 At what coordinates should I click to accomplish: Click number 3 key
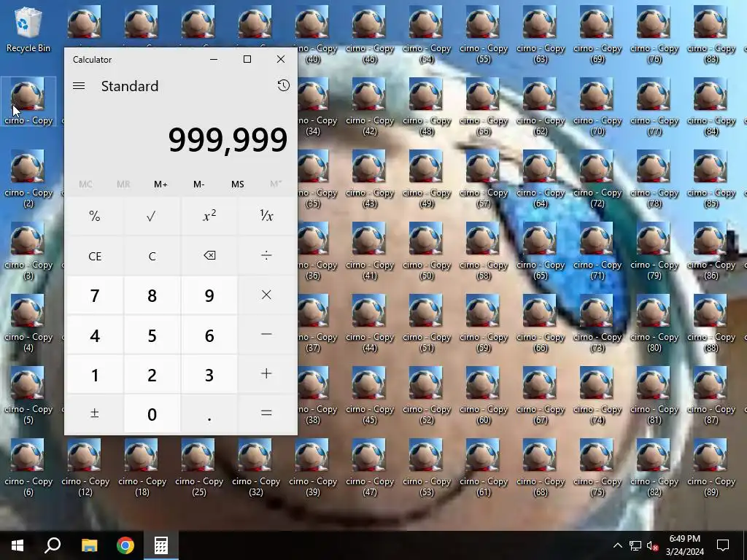pos(209,374)
